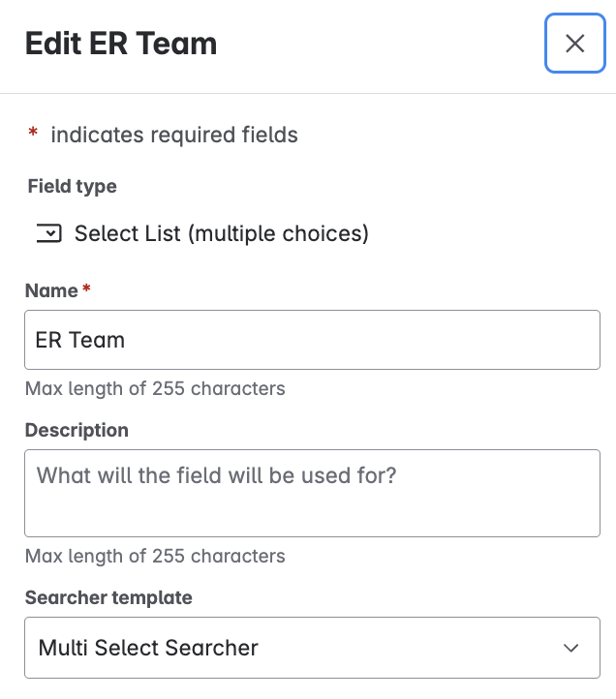The width and height of the screenshot is (616, 699).
Task: Click max length hint under Name field
Action: click(x=155, y=389)
